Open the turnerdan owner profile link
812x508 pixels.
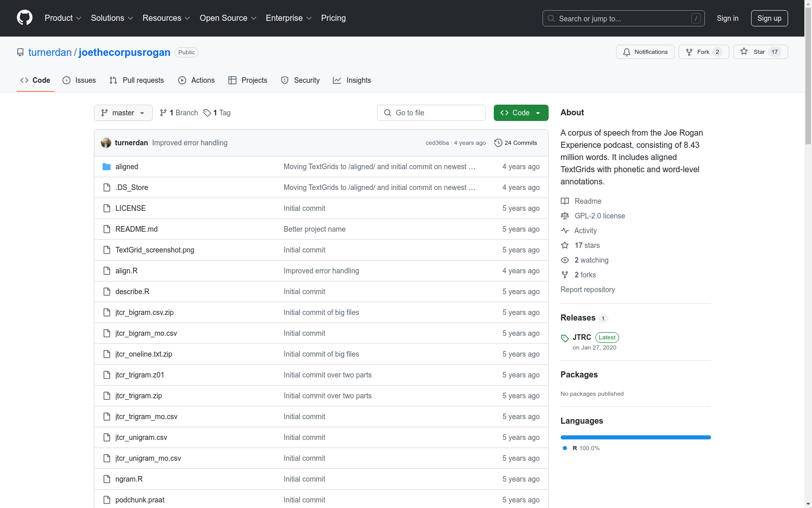(x=50, y=52)
